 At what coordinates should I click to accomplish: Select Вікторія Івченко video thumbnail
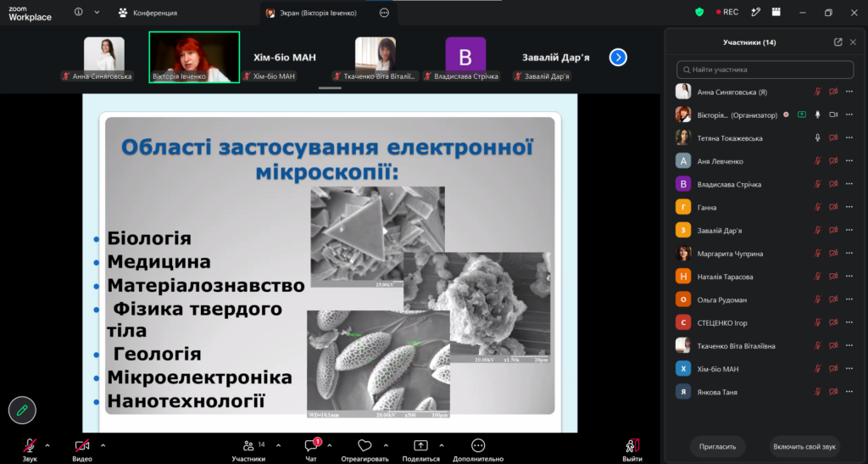194,57
